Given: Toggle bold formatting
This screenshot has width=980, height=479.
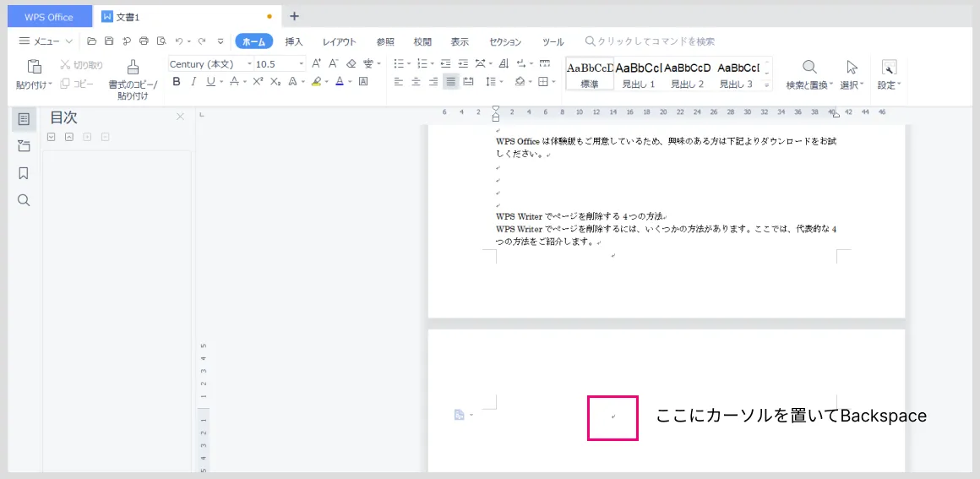Looking at the screenshot, I should [x=177, y=81].
